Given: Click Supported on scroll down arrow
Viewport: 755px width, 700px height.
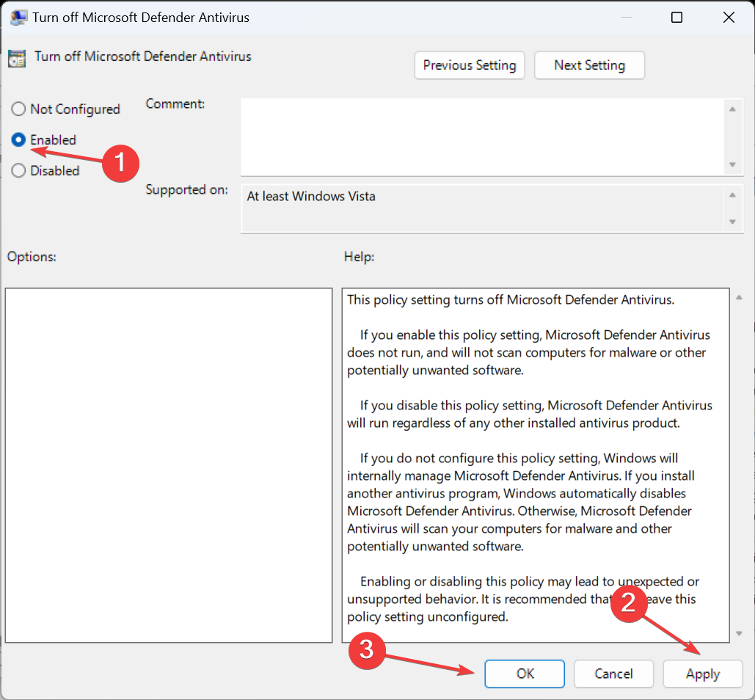Looking at the screenshot, I should point(732,222).
